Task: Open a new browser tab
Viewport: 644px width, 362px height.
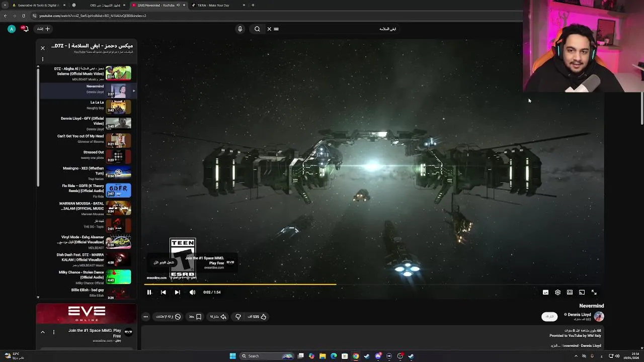Action: tap(253, 5)
